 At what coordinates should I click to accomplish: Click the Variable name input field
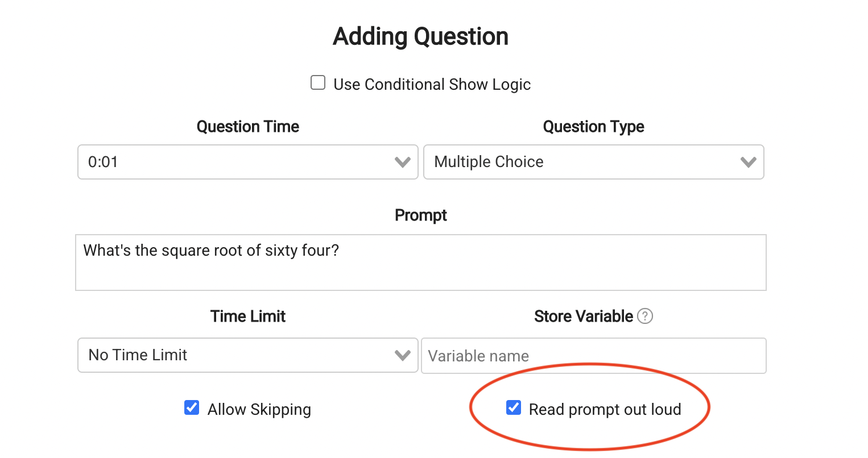pyautogui.click(x=593, y=356)
